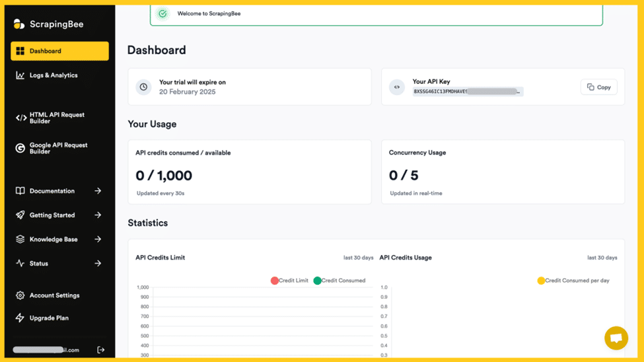This screenshot has width=644, height=362.
Task: Go to Dashboard in sidebar
Action: coord(60,51)
